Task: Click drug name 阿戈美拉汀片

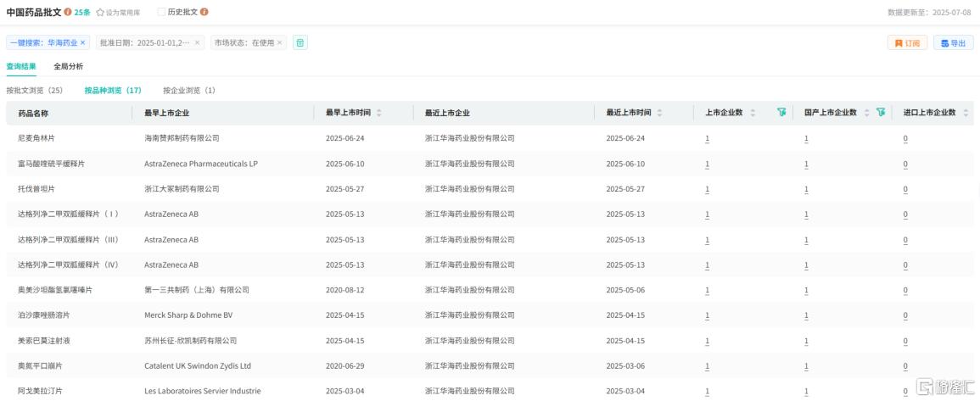Action: 40,392
